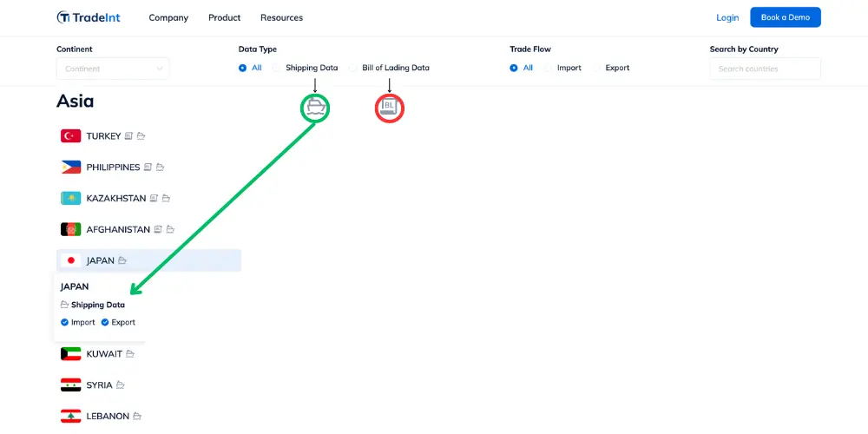
Task: Click the JAPAN title in popup card
Action: pyautogui.click(x=75, y=286)
